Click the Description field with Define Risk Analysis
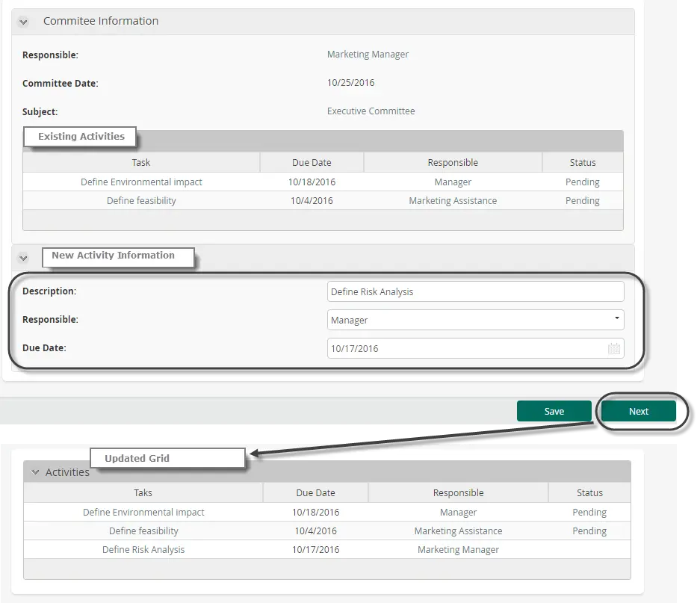The height and width of the screenshot is (603, 700). click(x=475, y=291)
